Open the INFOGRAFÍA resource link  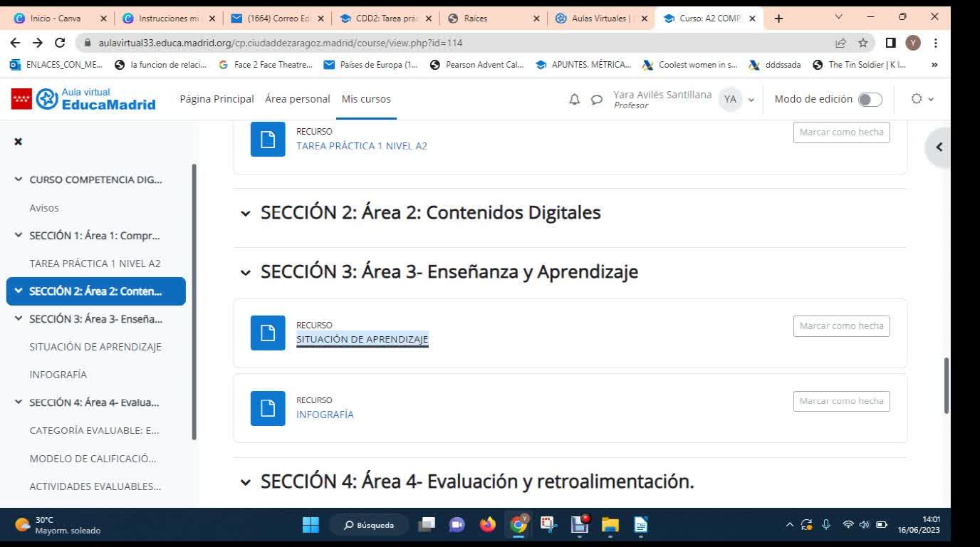click(325, 415)
